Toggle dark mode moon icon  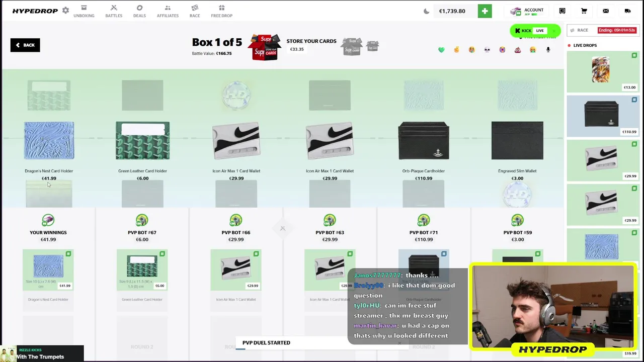(x=426, y=11)
